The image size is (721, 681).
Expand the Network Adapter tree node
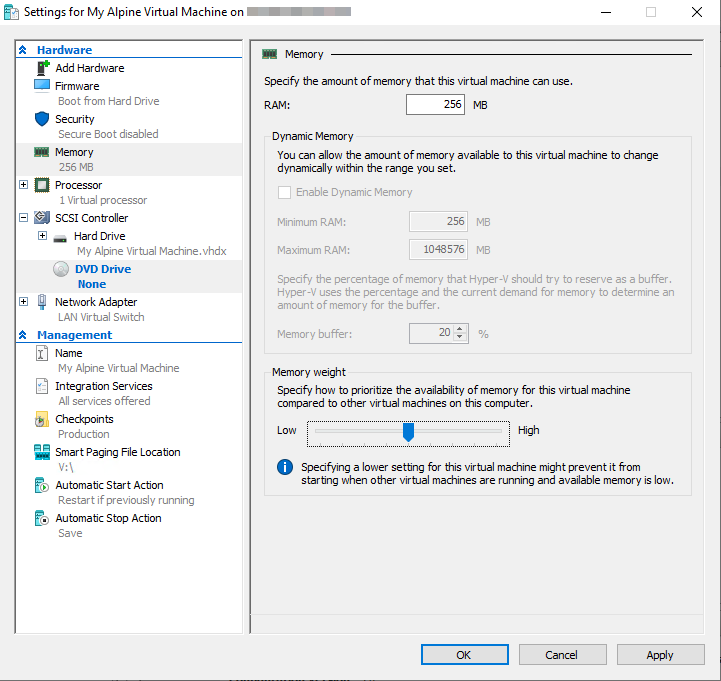(24, 302)
